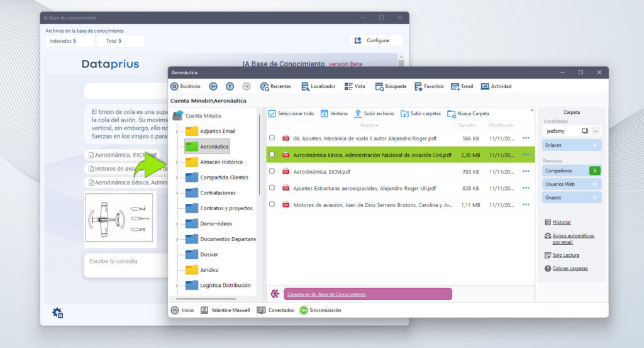Click the Nueva Carpeta icon
The width and height of the screenshot is (644, 348).
pos(452,114)
